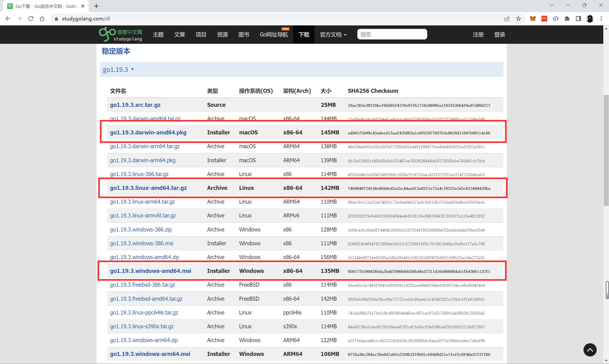Download go1.19.3.linux-arm64.tar.gz
609x364 pixels.
(x=142, y=202)
